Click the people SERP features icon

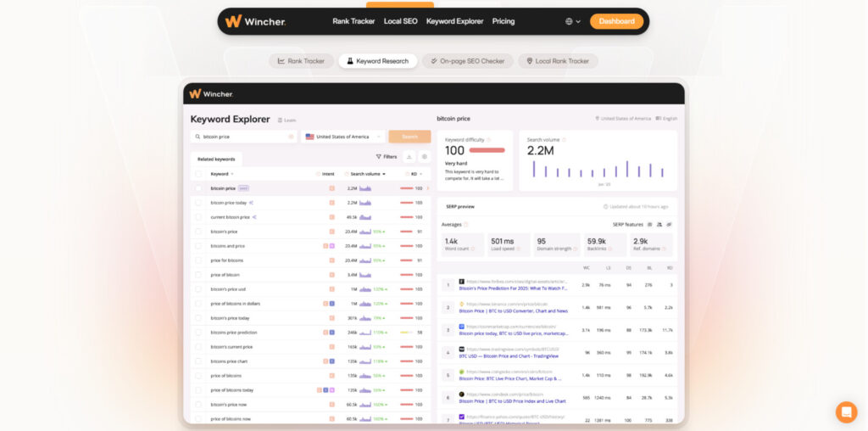(x=659, y=224)
